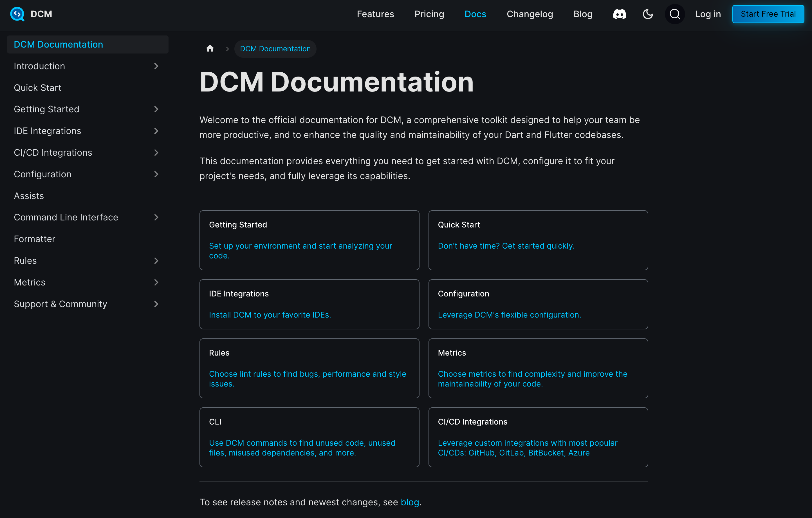This screenshot has width=812, height=518.
Task: Expand the Command Line Interface chevron
Action: [156, 217]
